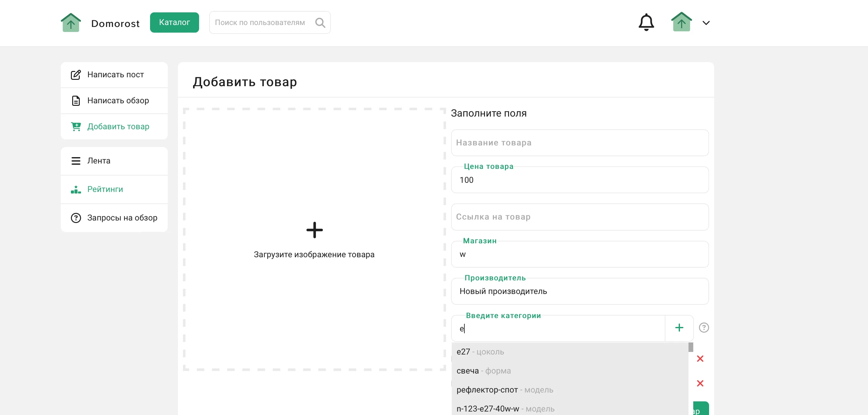
Task: Open Запросы на обзор in sidebar
Action: (122, 218)
